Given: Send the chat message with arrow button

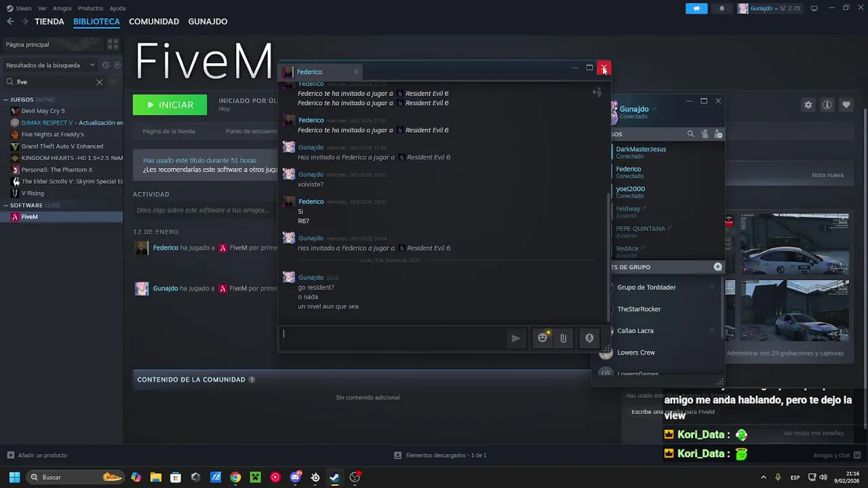Looking at the screenshot, I should coord(516,338).
